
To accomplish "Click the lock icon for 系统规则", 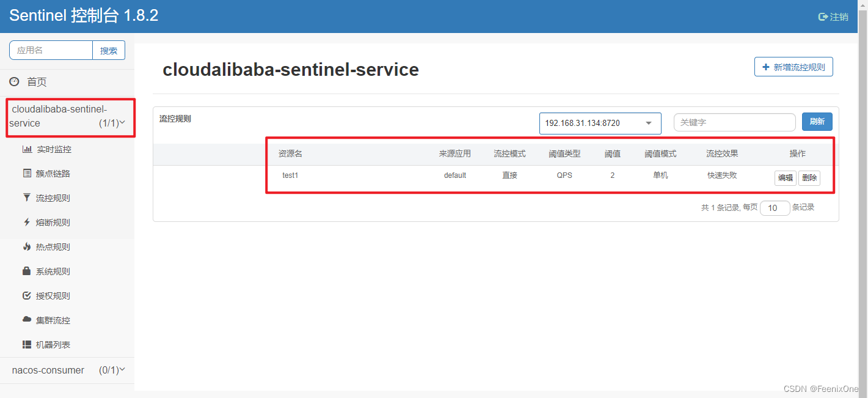I will point(27,271).
